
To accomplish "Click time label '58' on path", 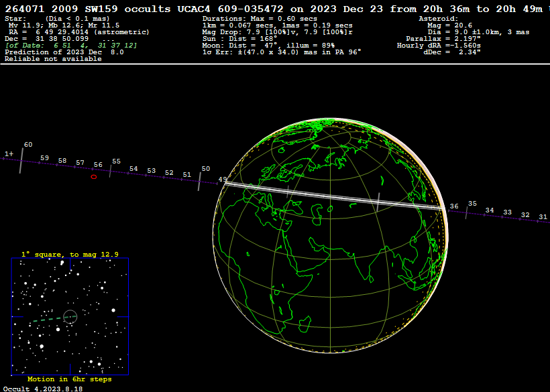I will [x=62, y=160].
